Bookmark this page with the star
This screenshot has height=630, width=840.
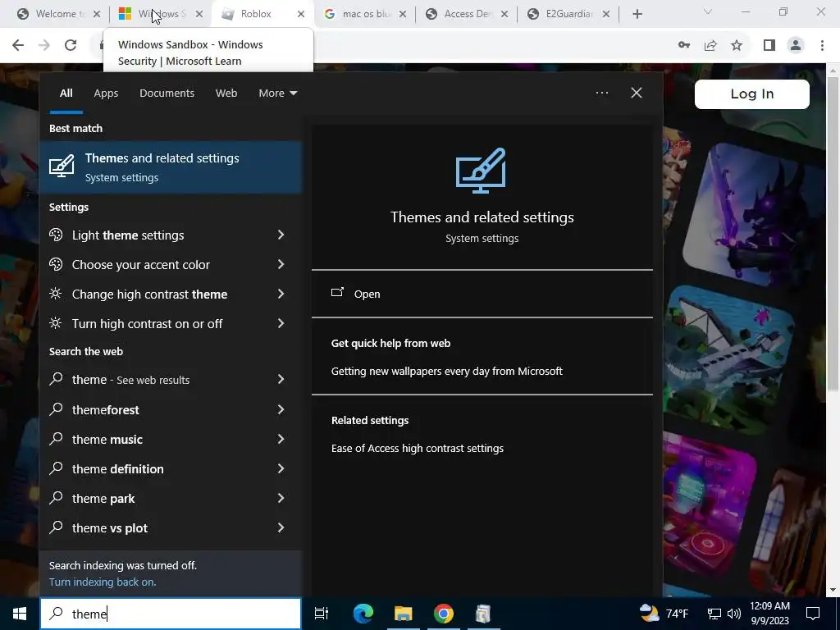[x=737, y=46]
